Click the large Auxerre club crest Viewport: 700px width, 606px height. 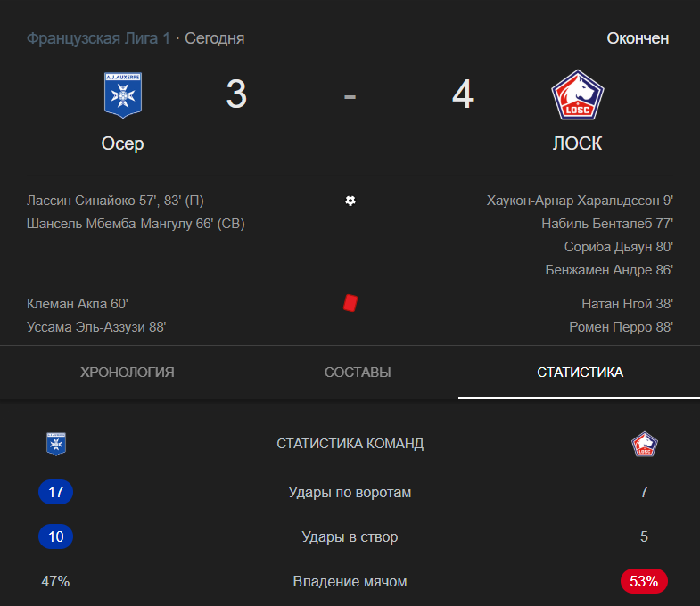tap(122, 94)
